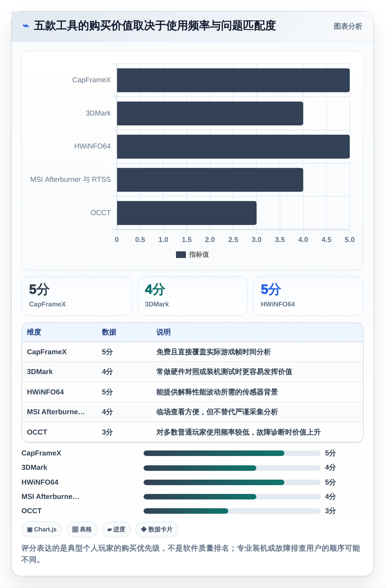
Task: Click the 指标值 legend color box
Action: [x=181, y=255]
